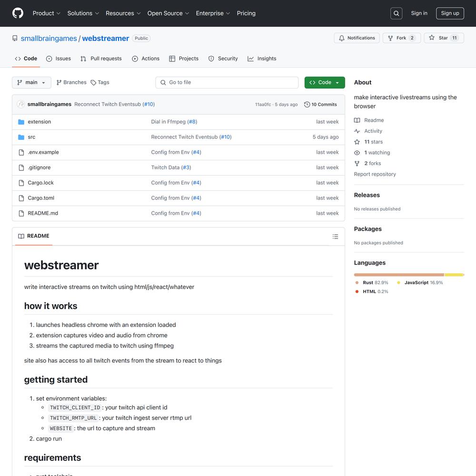This screenshot has height=476, width=476.
Task: Click the Rust segment of language bar
Action: click(398, 275)
